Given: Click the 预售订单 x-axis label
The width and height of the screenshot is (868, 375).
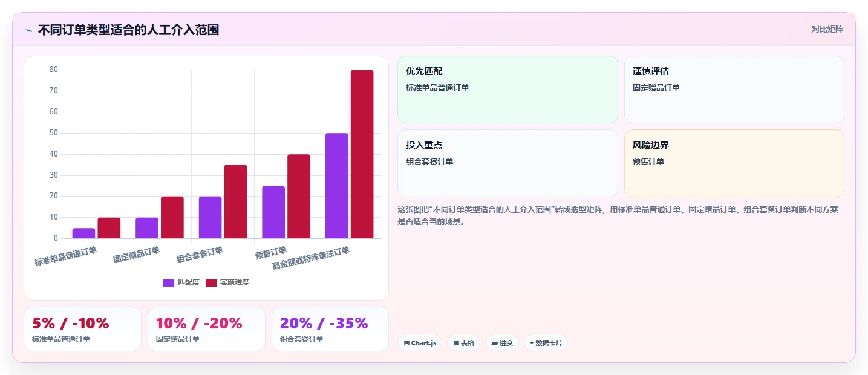Looking at the screenshot, I should [270, 253].
